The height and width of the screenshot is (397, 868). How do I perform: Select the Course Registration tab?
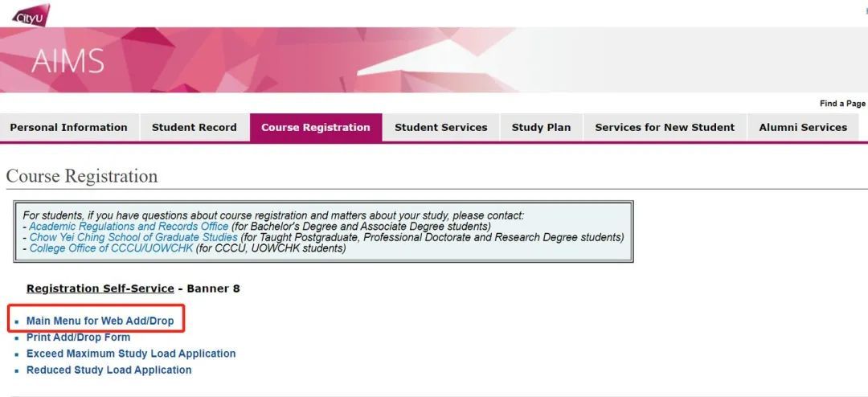316,127
